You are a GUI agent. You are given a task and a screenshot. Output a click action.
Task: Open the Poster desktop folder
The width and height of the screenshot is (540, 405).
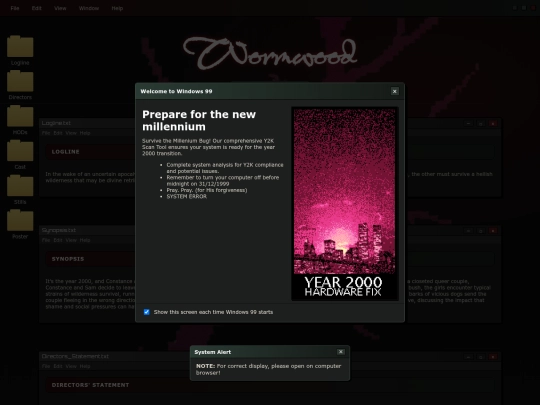[x=20, y=224]
